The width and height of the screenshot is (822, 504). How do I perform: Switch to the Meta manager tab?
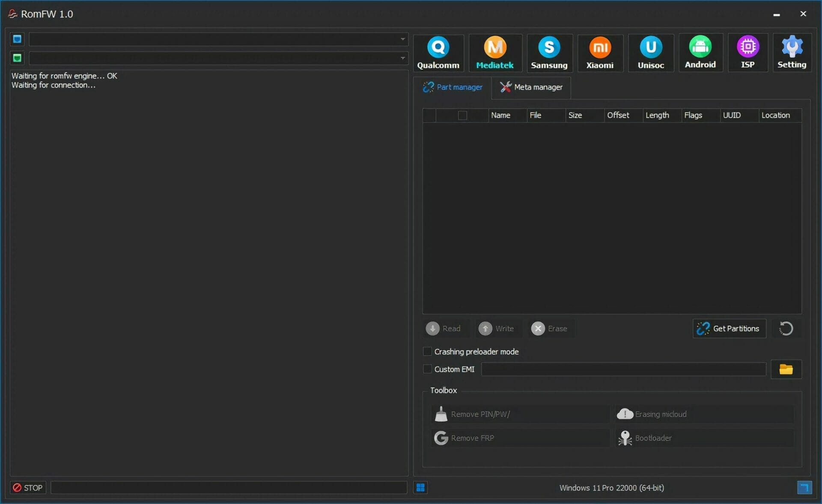tap(531, 87)
